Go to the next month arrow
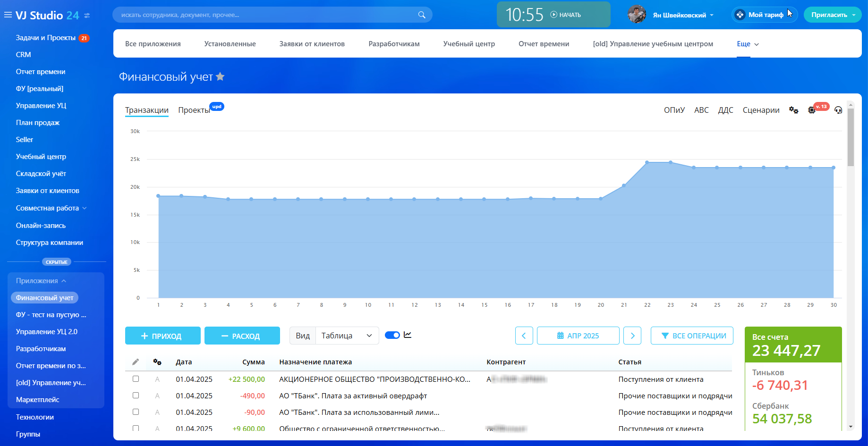The width and height of the screenshot is (868, 446). (x=632, y=336)
